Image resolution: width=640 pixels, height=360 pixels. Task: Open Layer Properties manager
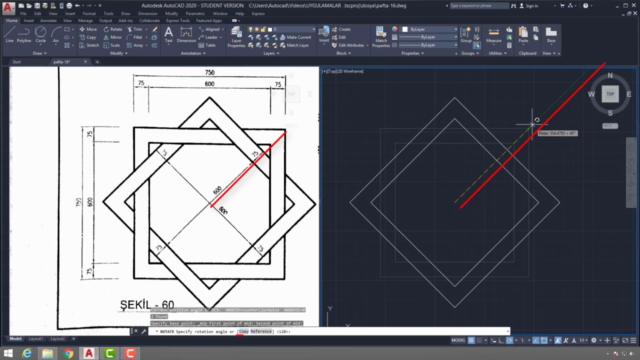coord(236,37)
